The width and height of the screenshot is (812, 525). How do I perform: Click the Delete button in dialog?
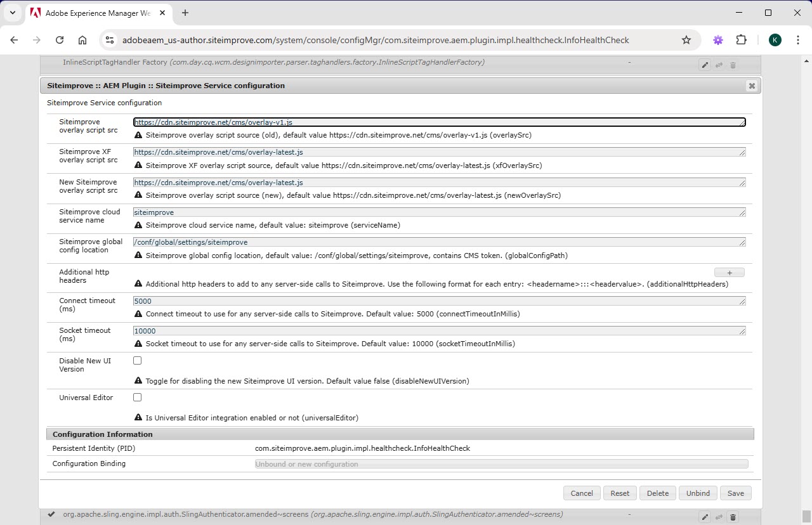point(658,493)
